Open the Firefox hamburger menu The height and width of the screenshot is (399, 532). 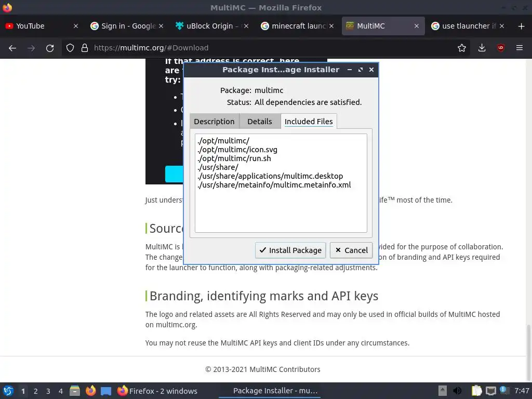520,48
